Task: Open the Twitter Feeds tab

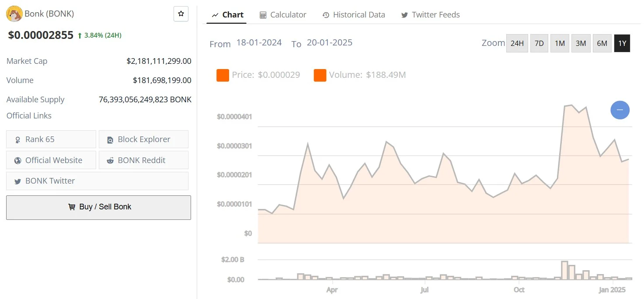Action: pyautogui.click(x=430, y=14)
